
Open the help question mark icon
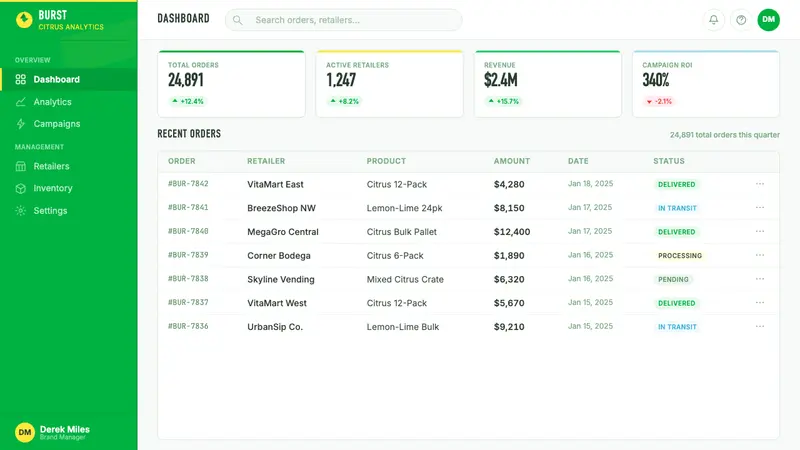tap(741, 20)
